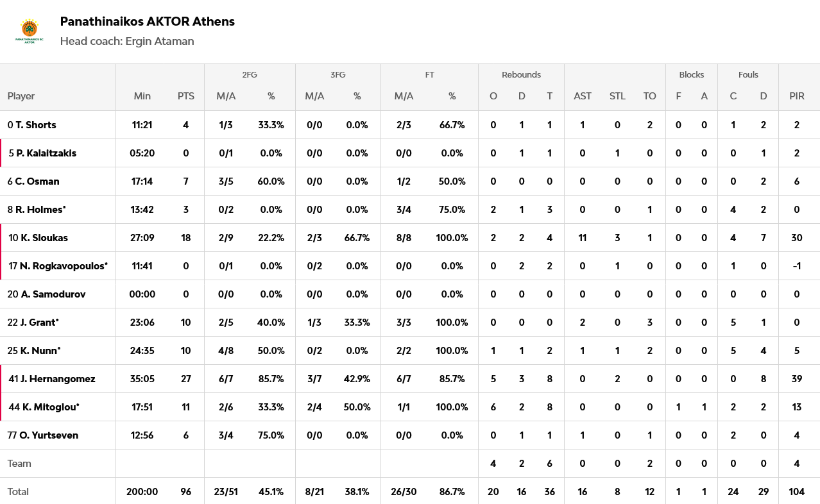
Task: Select the Player column header
Action: coord(21,96)
